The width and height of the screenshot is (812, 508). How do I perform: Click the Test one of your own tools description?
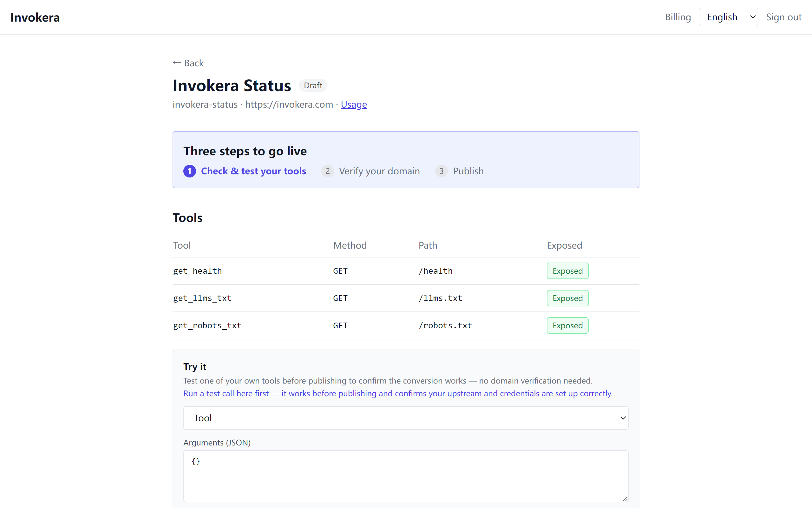point(388,381)
